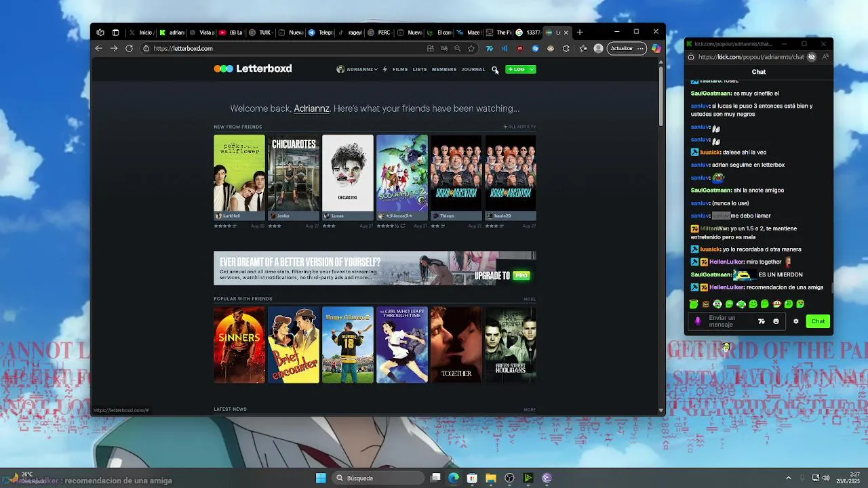This screenshot has width=868, height=488.
Task: Open Microsoft Store from the taskbar
Action: [x=472, y=478]
